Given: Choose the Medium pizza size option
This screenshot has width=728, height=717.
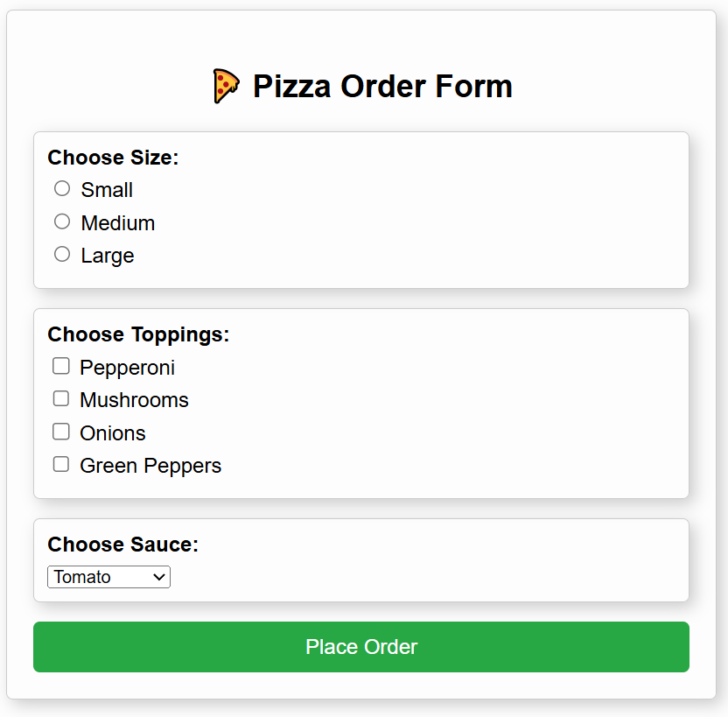Looking at the screenshot, I should coord(62,221).
